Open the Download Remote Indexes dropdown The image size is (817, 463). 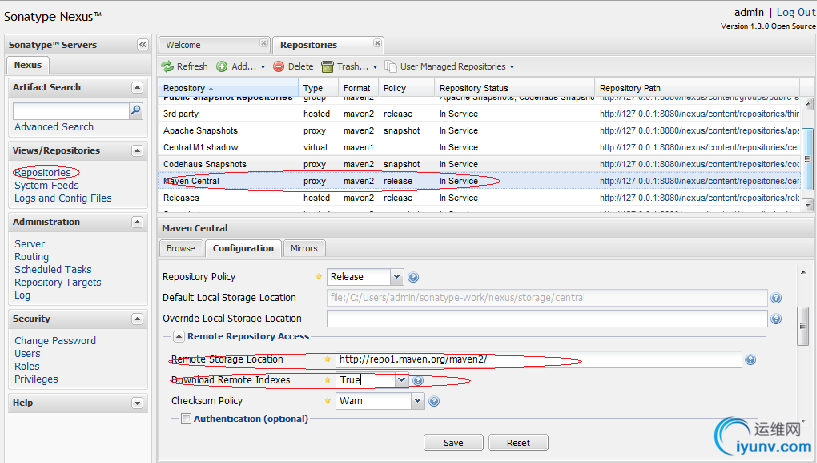(x=401, y=380)
